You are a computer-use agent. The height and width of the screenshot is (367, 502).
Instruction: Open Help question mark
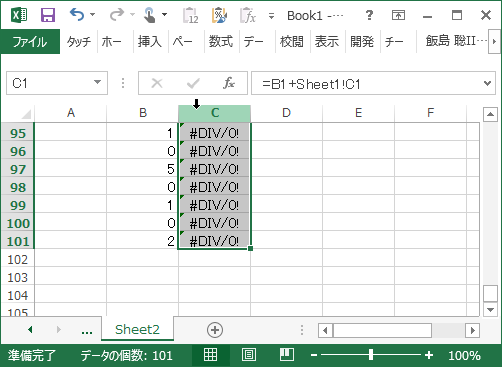pyautogui.click(x=369, y=15)
